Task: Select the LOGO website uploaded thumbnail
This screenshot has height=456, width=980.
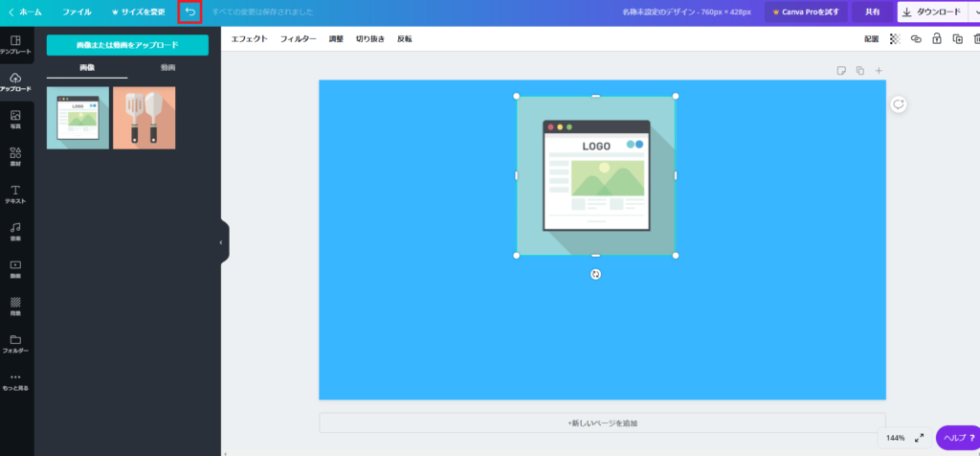Action: tap(78, 118)
